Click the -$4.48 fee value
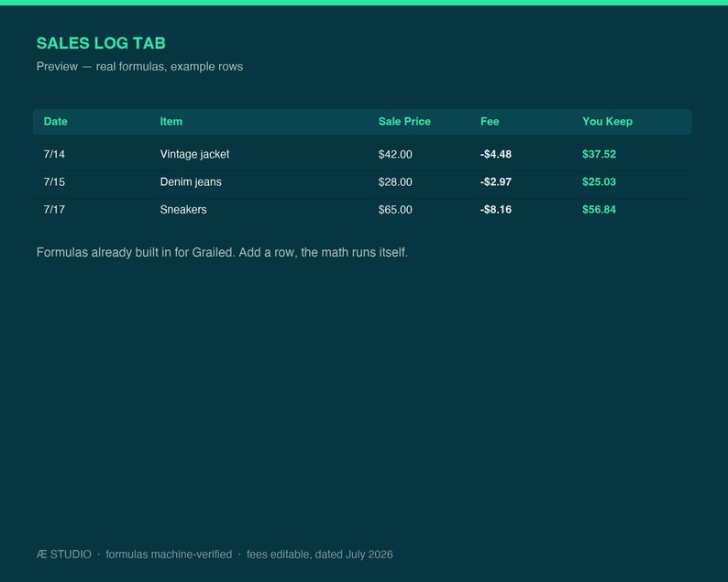The width and height of the screenshot is (728, 582). (x=496, y=154)
